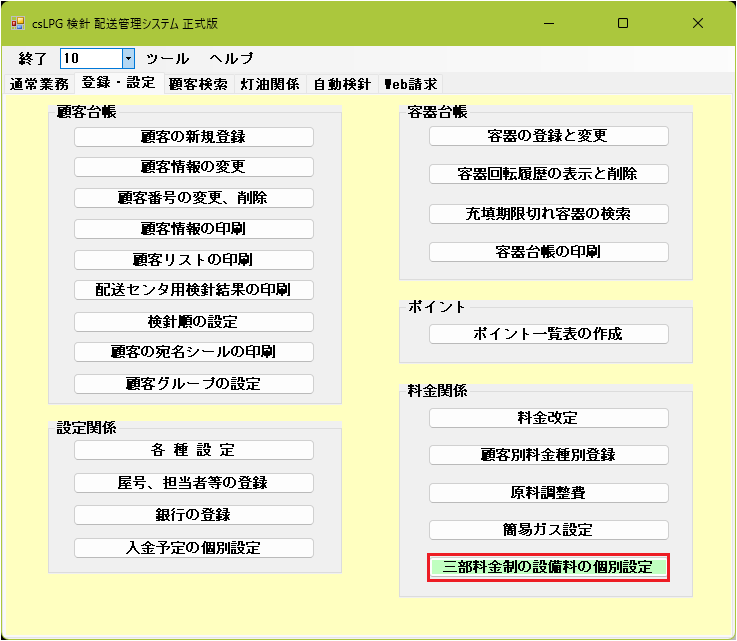737x641 pixels.
Task: Open 顧客リストの印刷
Action: [x=194, y=260]
